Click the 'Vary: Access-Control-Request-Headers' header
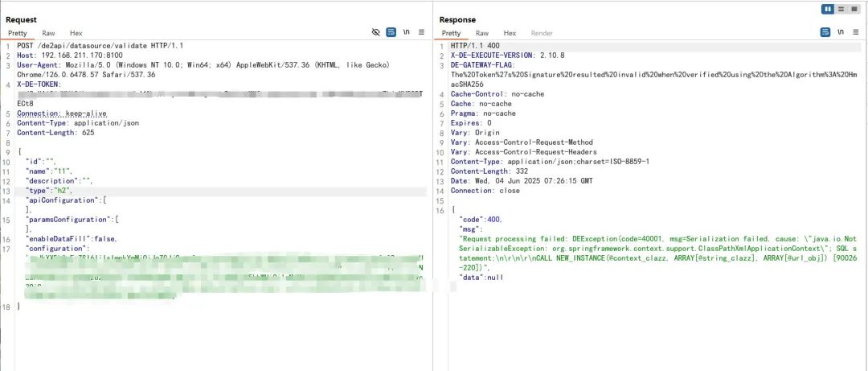868x371 pixels. (x=524, y=152)
